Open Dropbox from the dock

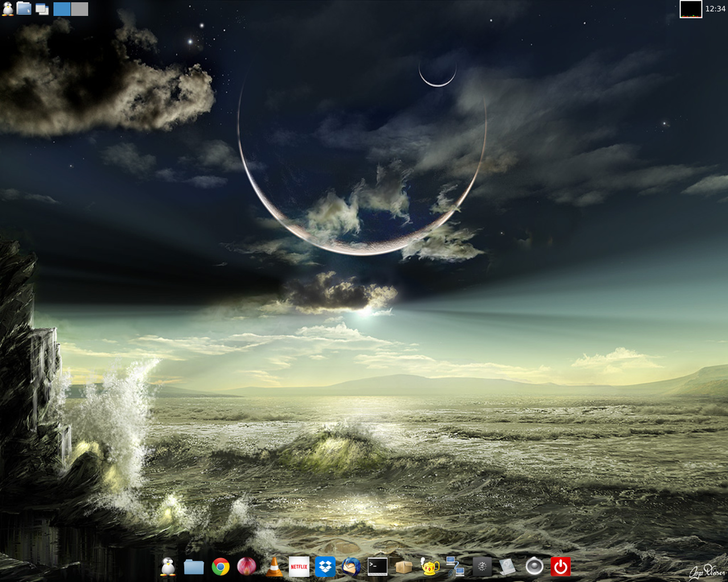pyautogui.click(x=325, y=567)
